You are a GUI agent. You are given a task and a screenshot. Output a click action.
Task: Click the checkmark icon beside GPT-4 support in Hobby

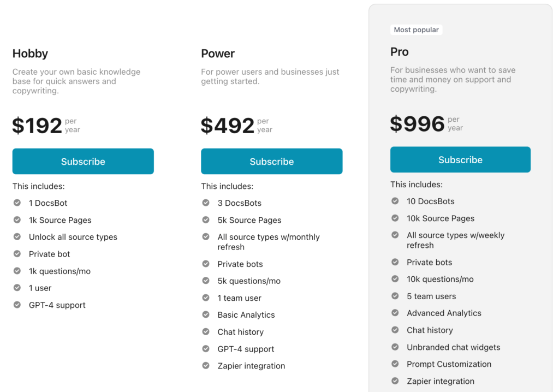(17, 305)
